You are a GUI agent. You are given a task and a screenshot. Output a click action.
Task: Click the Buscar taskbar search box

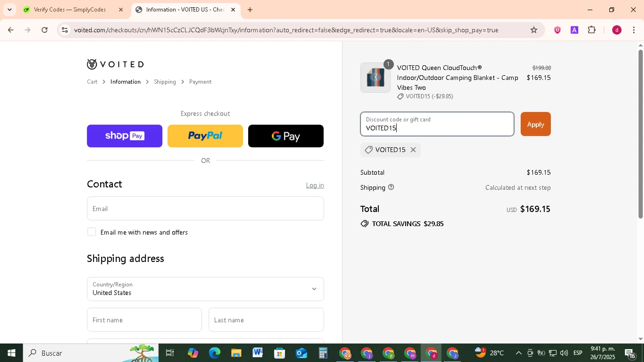coord(91,353)
